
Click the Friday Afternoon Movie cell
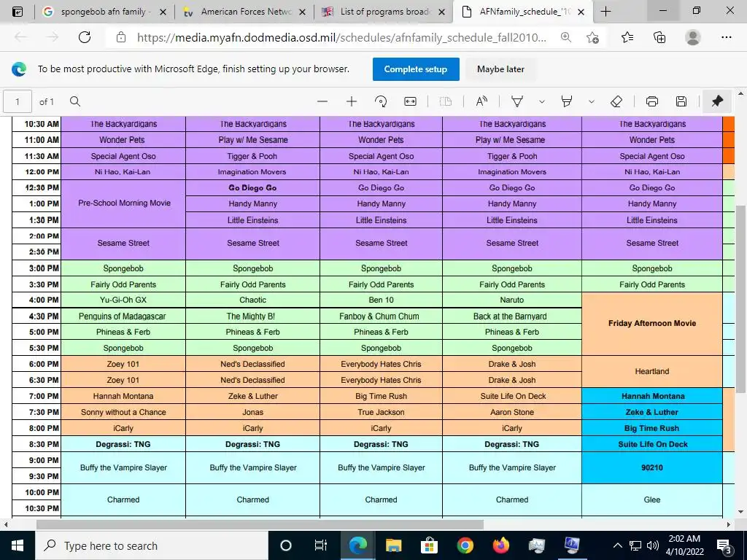pos(652,323)
